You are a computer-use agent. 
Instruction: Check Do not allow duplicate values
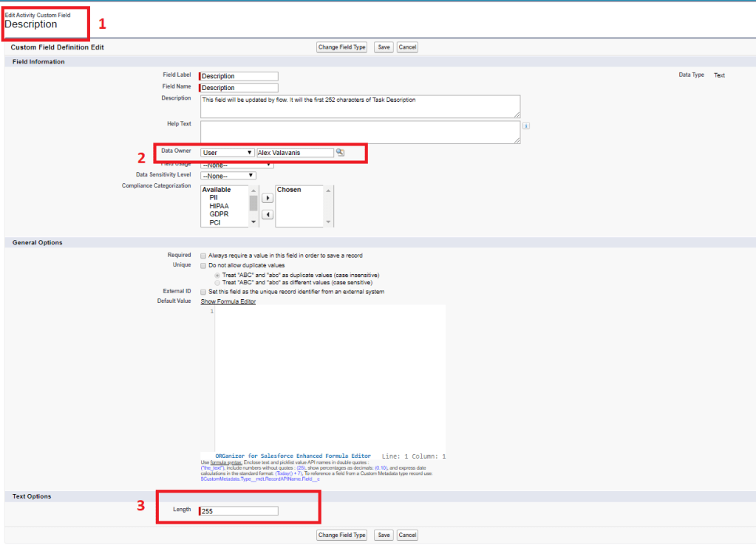[203, 265]
